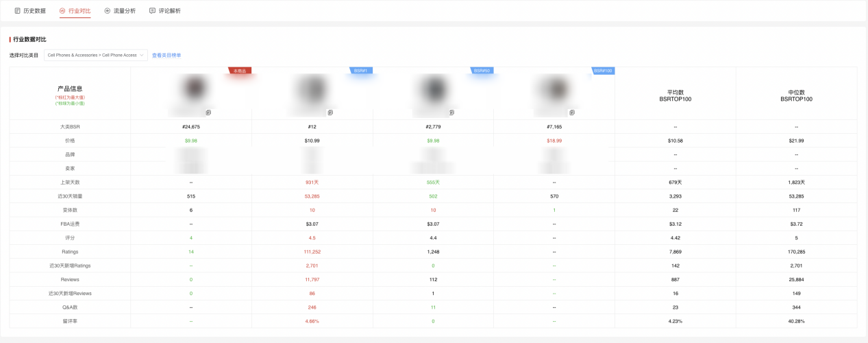The width and height of the screenshot is (868, 343).
Task: Open the 历史数据 tab
Action: pos(30,11)
